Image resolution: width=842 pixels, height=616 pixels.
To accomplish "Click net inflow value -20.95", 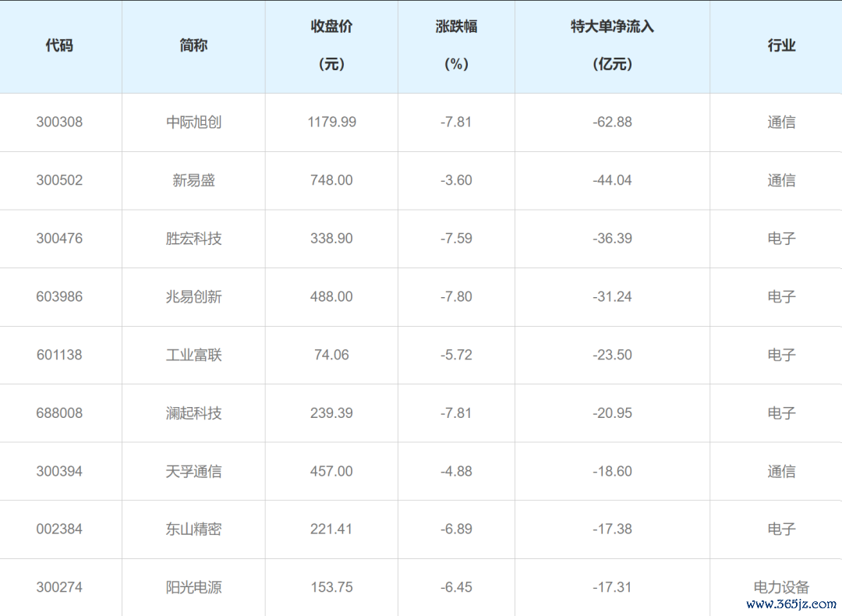I will click(612, 413).
